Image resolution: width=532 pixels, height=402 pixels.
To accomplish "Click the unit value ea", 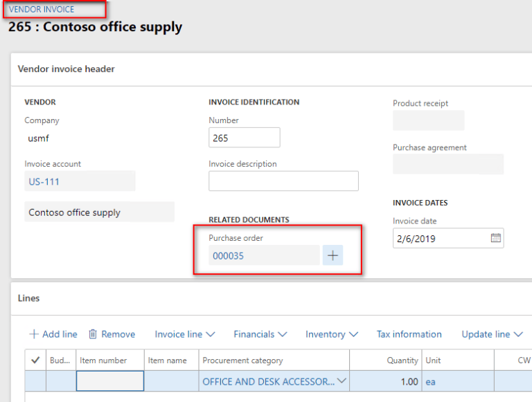I will (430, 382).
